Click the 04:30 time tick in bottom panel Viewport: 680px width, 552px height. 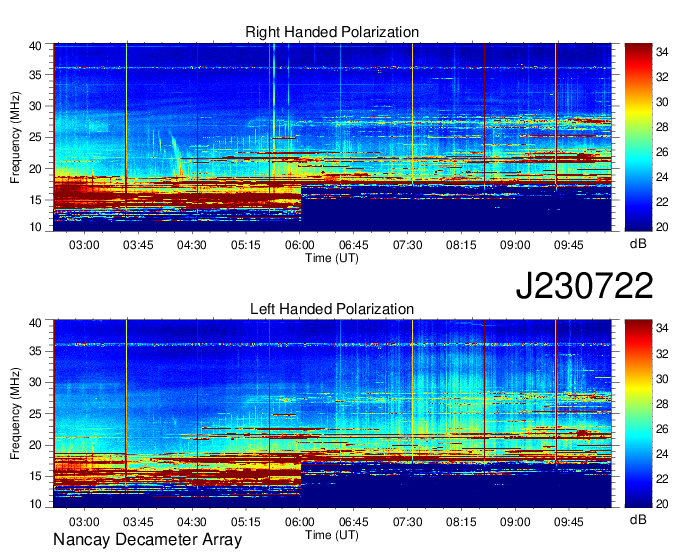tap(192, 522)
